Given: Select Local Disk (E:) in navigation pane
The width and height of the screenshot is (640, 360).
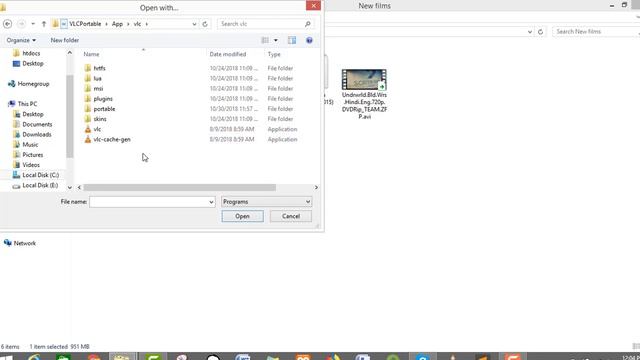Looking at the screenshot, I should [x=40, y=185].
